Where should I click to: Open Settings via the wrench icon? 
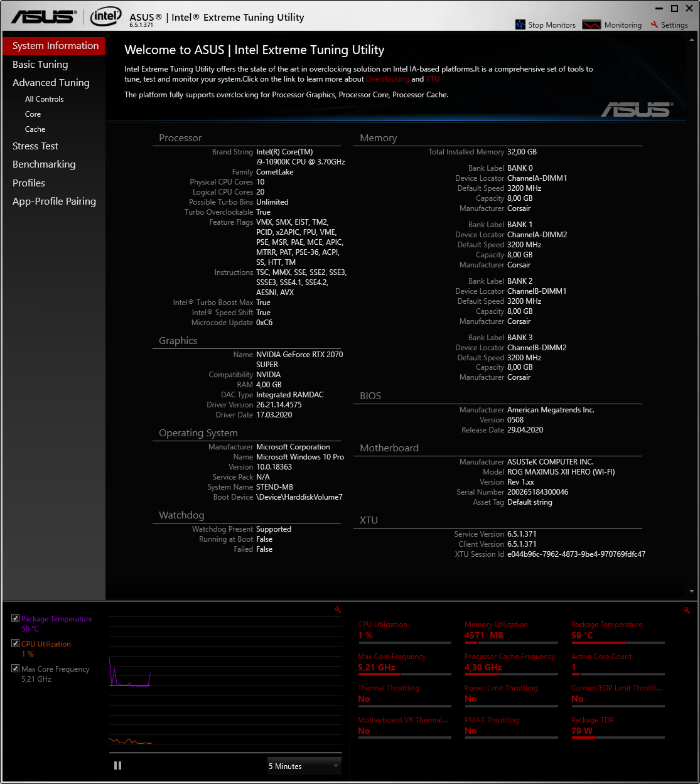pos(654,25)
